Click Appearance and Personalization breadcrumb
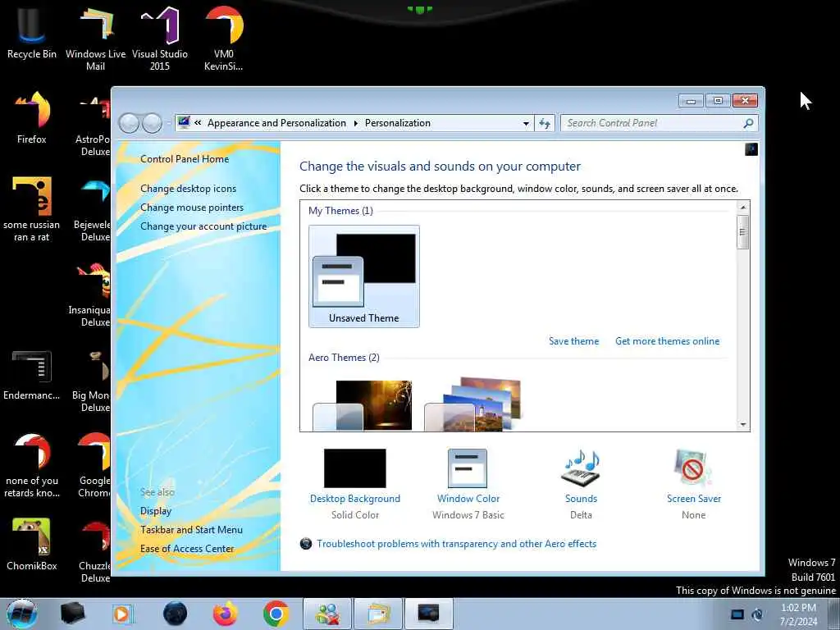Viewport: 840px width, 630px height. [276, 123]
